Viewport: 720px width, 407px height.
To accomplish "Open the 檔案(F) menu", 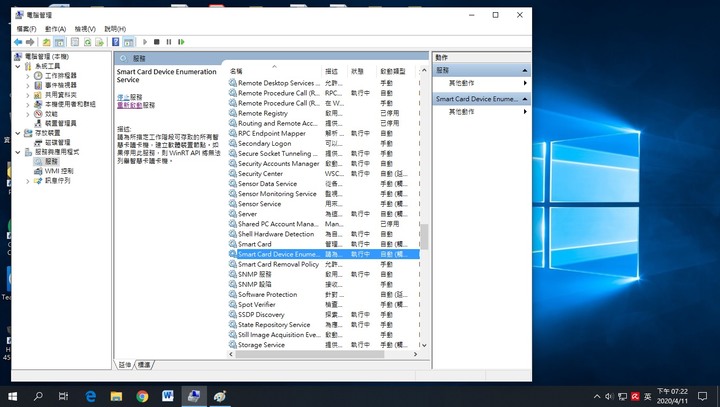I will 26,29.
